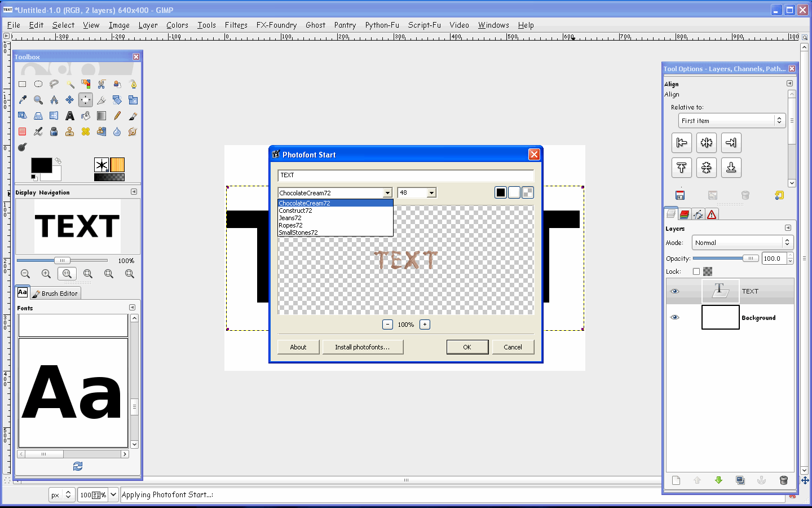
Task: Reset tool options to defaults
Action: tap(779, 195)
